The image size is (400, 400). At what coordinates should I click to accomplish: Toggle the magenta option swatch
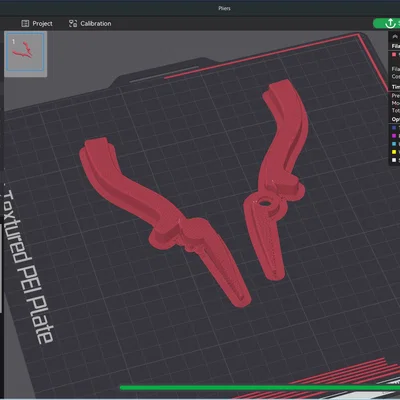click(394, 136)
